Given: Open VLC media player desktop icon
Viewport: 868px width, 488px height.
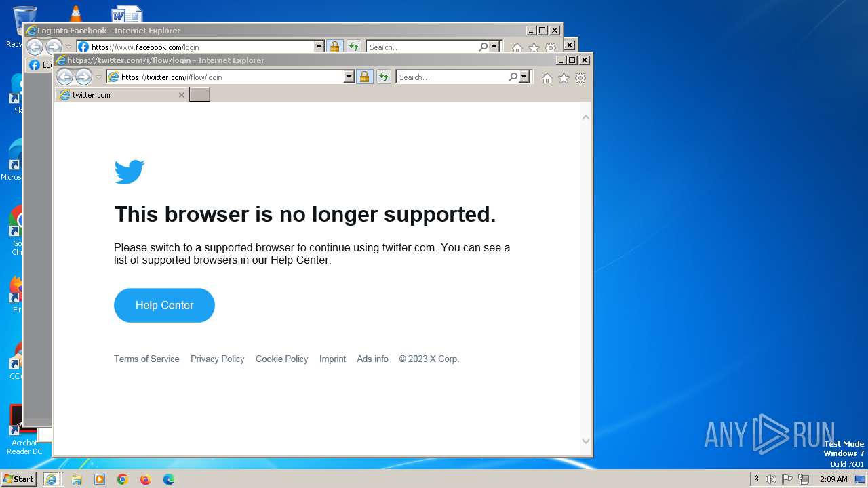Looking at the screenshot, I should pos(75,14).
